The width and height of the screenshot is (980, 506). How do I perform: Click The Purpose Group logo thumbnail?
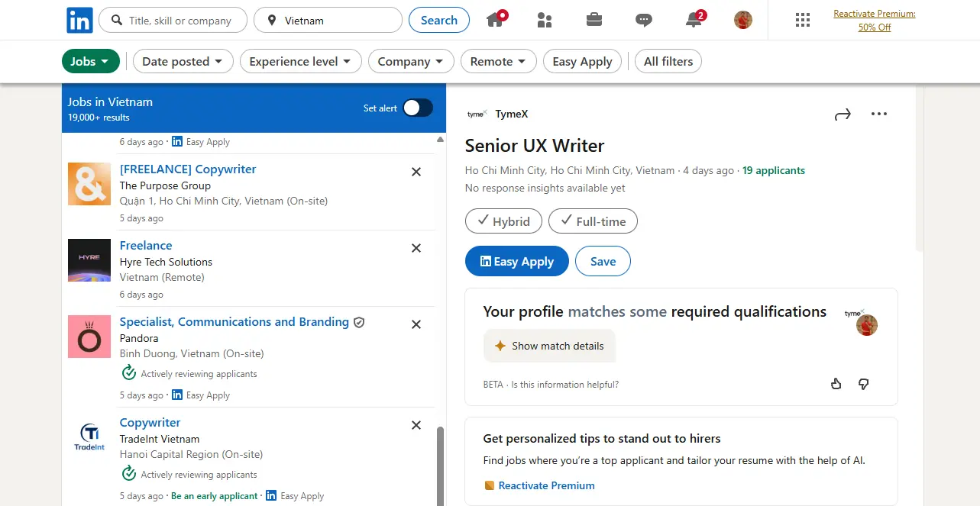(89, 184)
